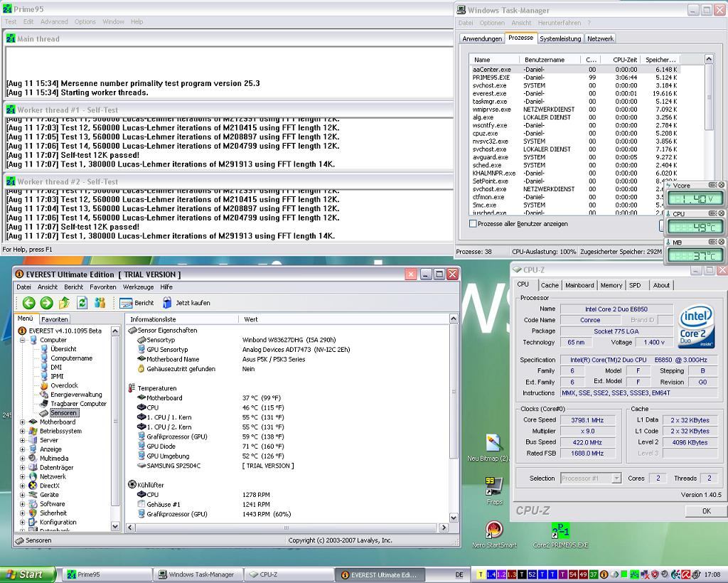Viewport: 728px width, 583px height.
Task: Sort Task-Manager by Name column
Action: [x=495, y=60]
